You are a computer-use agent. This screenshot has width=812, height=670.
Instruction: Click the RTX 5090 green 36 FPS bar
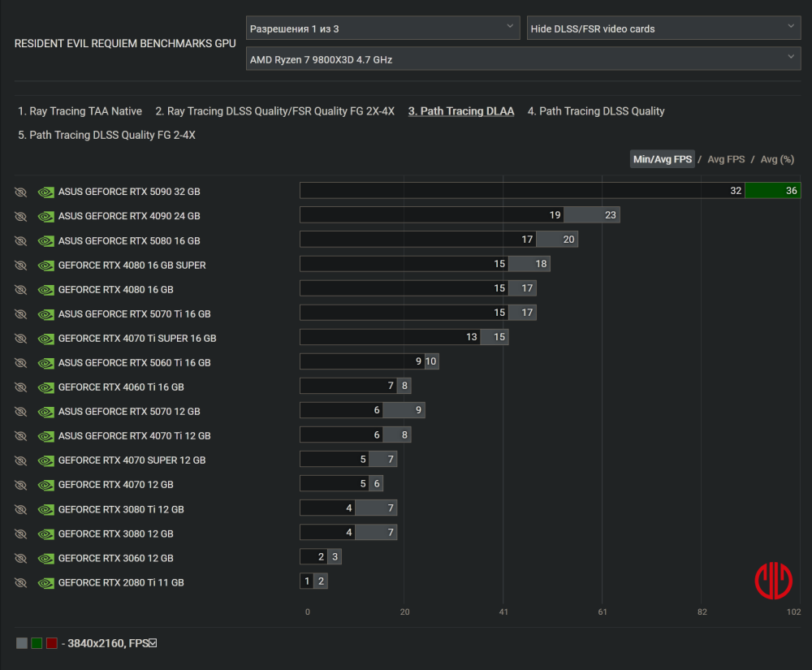pos(773,191)
